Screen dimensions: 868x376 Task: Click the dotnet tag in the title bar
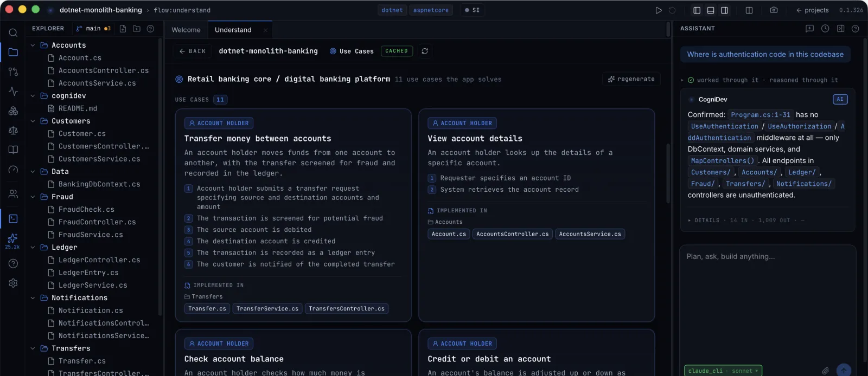pyautogui.click(x=392, y=10)
